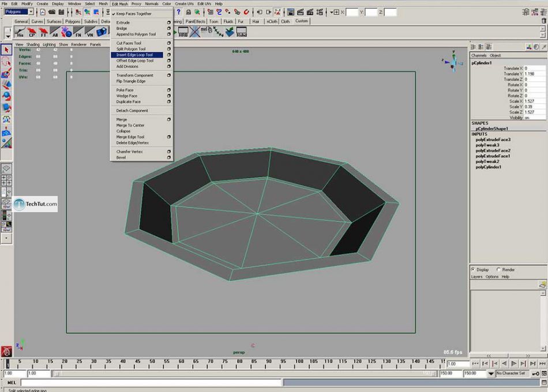The width and height of the screenshot is (548, 392).
Task: Expand polyExtrudeFace3 input node
Action: click(493, 140)
